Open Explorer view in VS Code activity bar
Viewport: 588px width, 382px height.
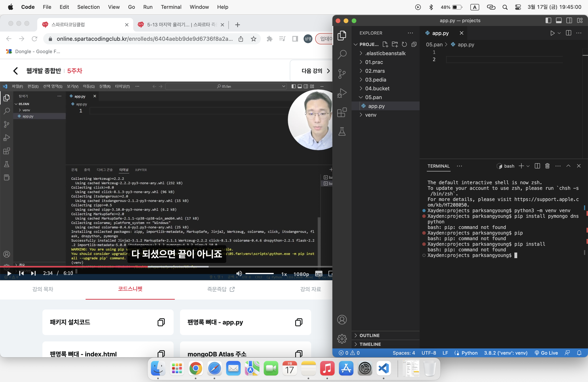342,35
